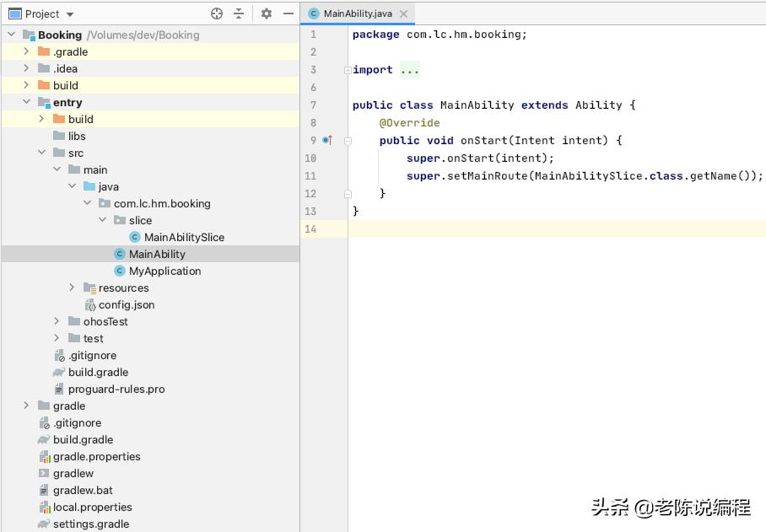The height and width of the screenshot is (532, 766).
Task: Expand the folded import statement
Action: (348, 70)
